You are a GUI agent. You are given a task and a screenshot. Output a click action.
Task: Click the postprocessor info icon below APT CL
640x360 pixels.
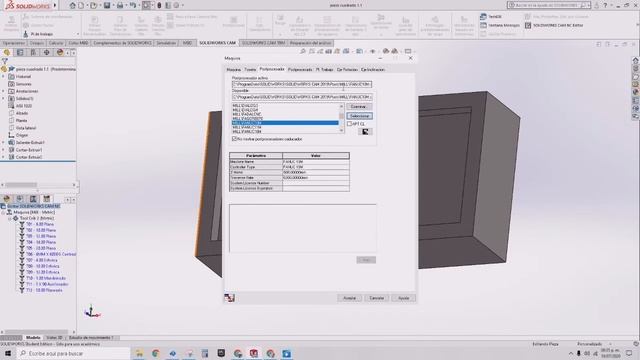[x=365, y=131]
